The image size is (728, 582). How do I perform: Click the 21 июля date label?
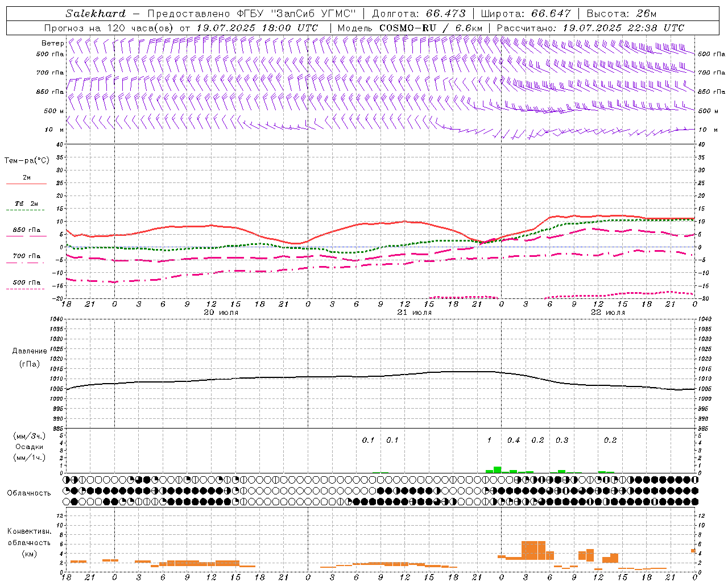coord(414,313)
